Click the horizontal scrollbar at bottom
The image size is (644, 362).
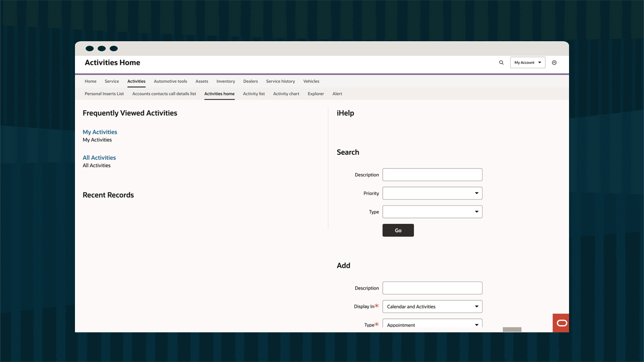512,329
